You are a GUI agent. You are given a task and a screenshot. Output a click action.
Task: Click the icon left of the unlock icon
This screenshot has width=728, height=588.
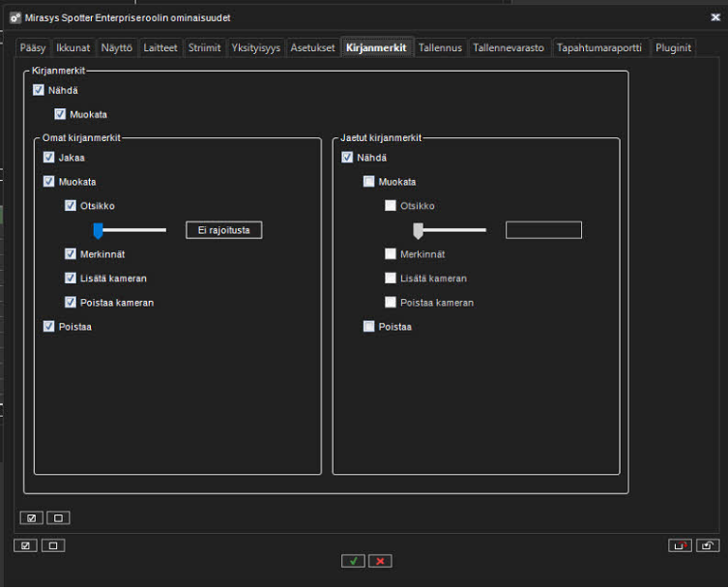[680, 545]
